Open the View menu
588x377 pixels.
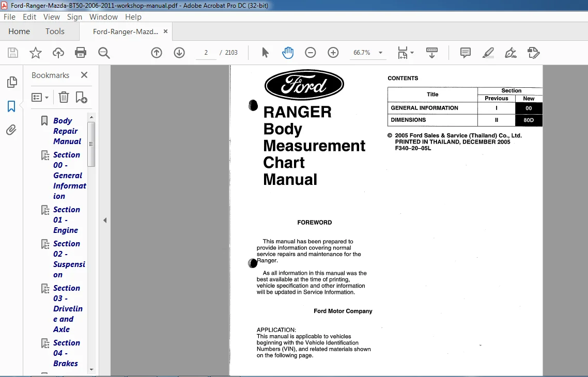(51, 17)
